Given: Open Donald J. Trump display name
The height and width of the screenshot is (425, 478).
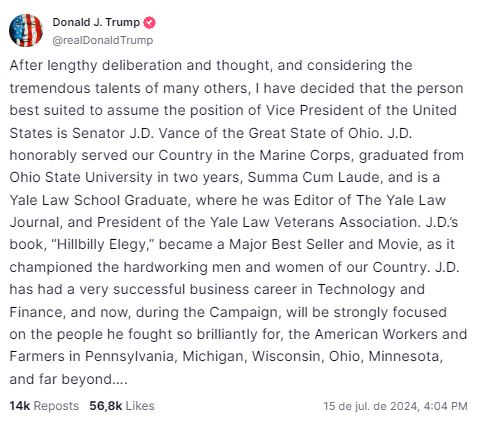Looking at the screenshot, I should point(96,22).
